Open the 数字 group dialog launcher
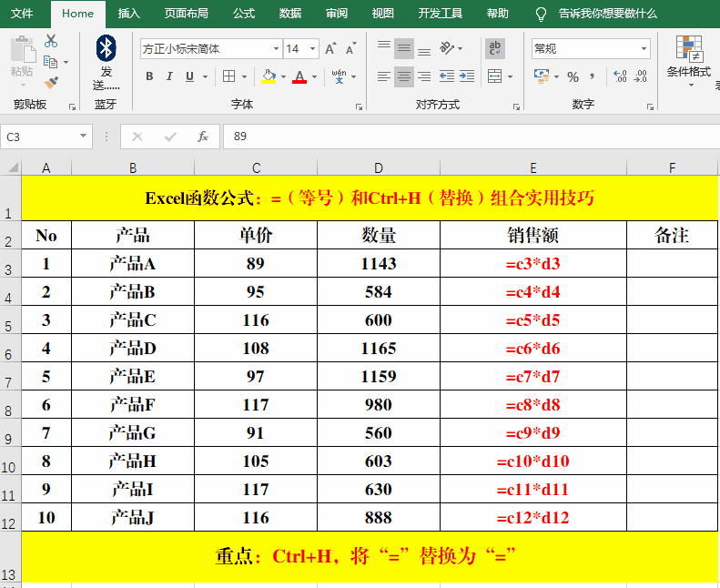 click(x=650, y=107)
